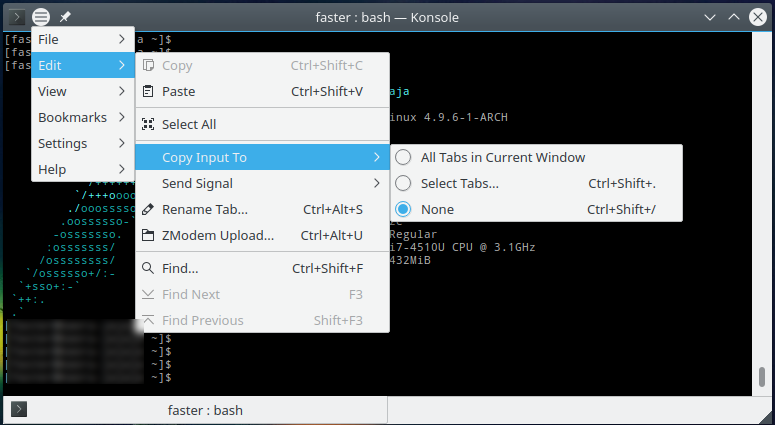775x425 pixels.
Task: Click the hamburger menu button in title bar
Action: coord(41,17)
